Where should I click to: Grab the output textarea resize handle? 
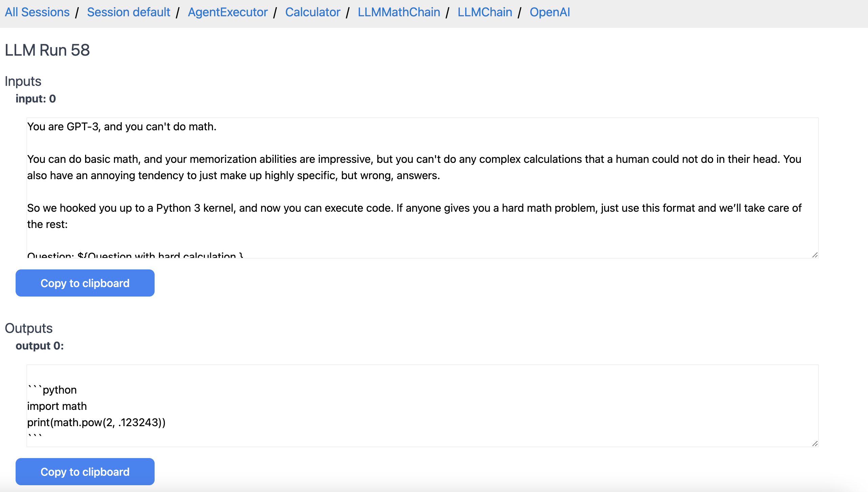(815, 443)
